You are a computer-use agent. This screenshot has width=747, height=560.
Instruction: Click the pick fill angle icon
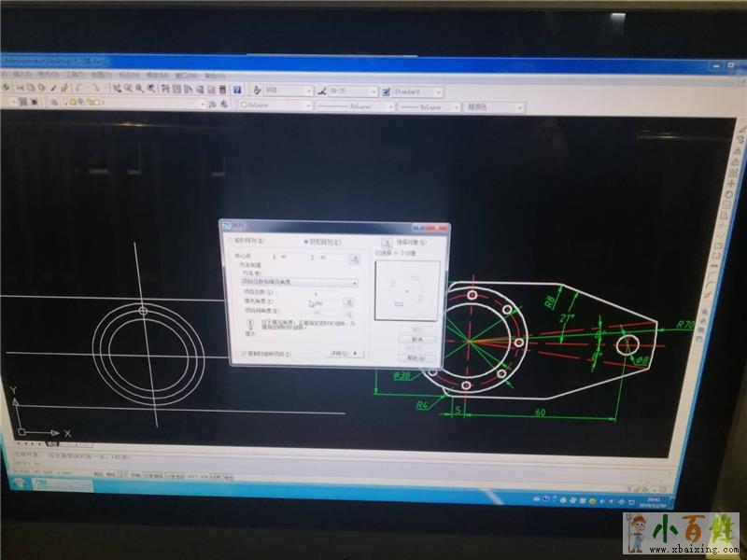[347, 302]
